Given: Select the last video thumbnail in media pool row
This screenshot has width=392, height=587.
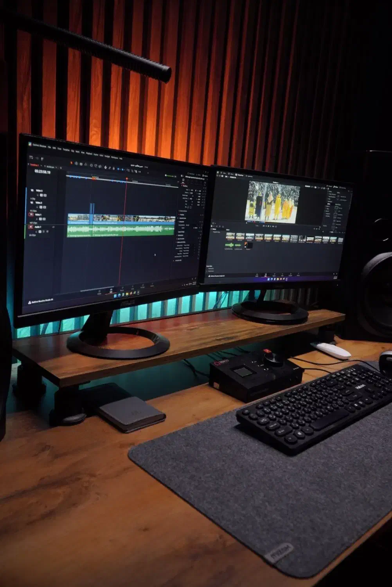Looking at the screenshot, I should 340,240.
